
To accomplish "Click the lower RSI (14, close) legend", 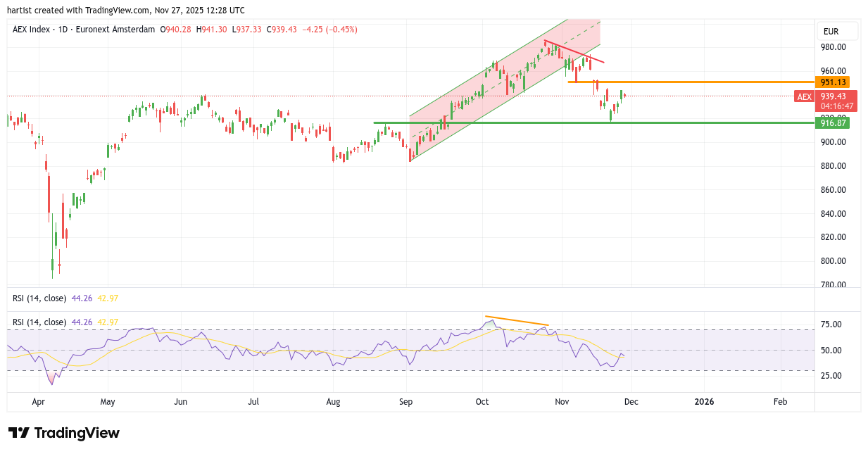I will click(x=39, y=322).
